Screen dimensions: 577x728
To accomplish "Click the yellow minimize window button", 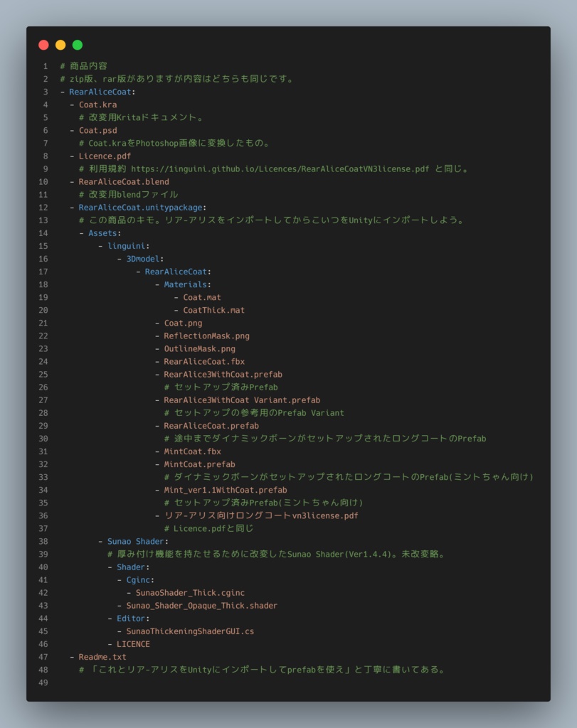I will [x=60, y=45].
